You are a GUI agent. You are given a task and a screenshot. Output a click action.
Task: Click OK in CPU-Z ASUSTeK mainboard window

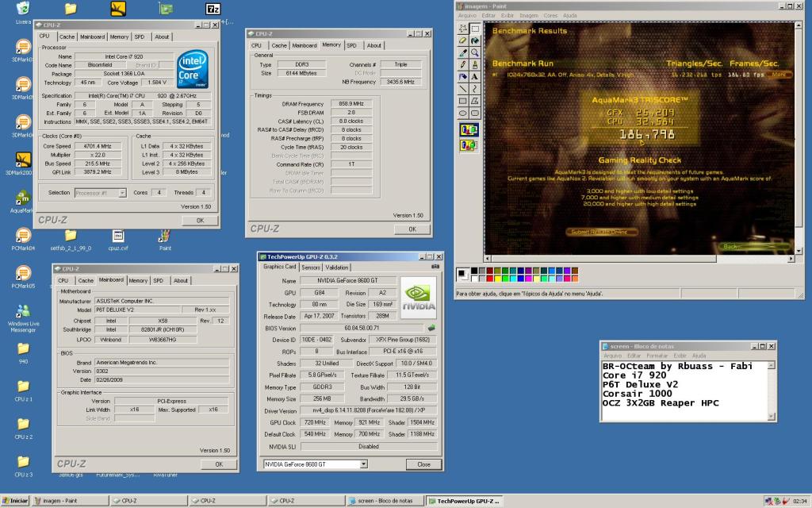click(x=219, y=464)
